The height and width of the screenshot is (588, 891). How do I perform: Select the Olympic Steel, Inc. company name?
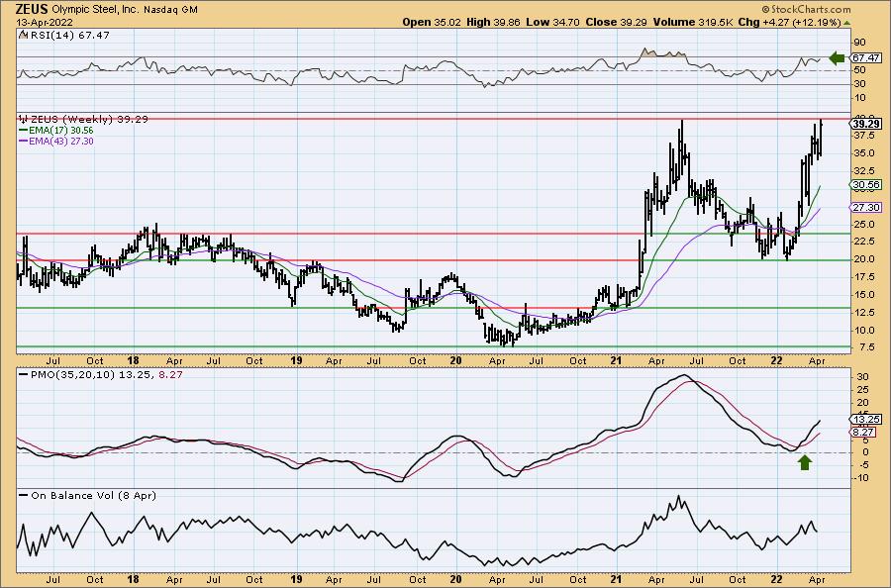pos(95,10)
